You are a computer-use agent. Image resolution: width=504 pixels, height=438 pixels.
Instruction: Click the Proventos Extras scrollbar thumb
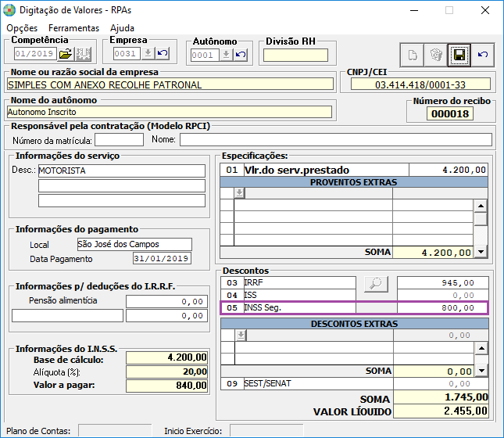click(x=481, y=219)
